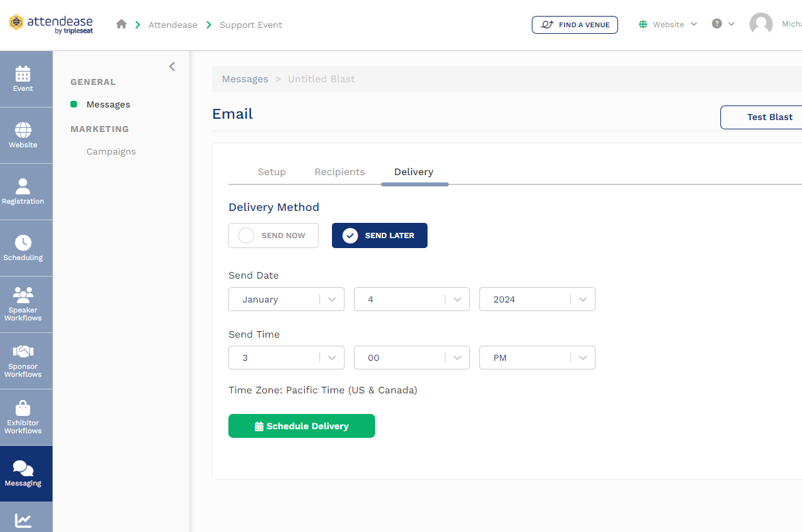Open Exhibitor Workflows in the sidebar

(23, 417)
